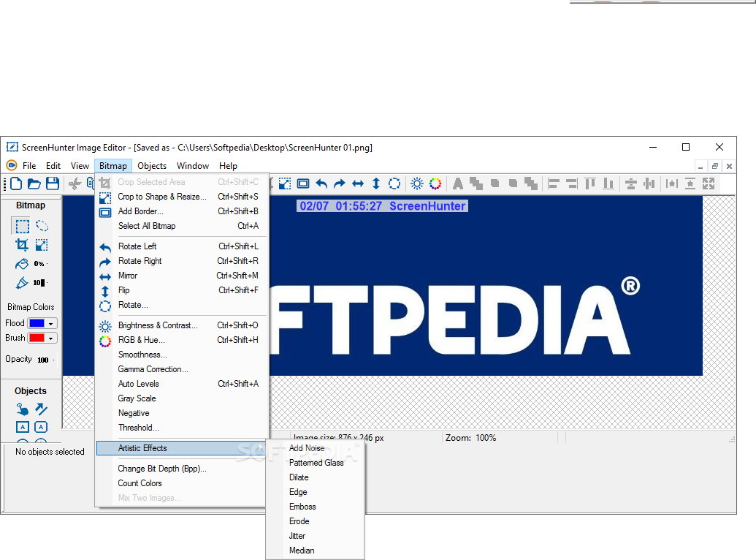Image resolution: width=756 pixels, height=560 pixels.
Task: Choose Rotate Right menu entry
Action: 183,261
